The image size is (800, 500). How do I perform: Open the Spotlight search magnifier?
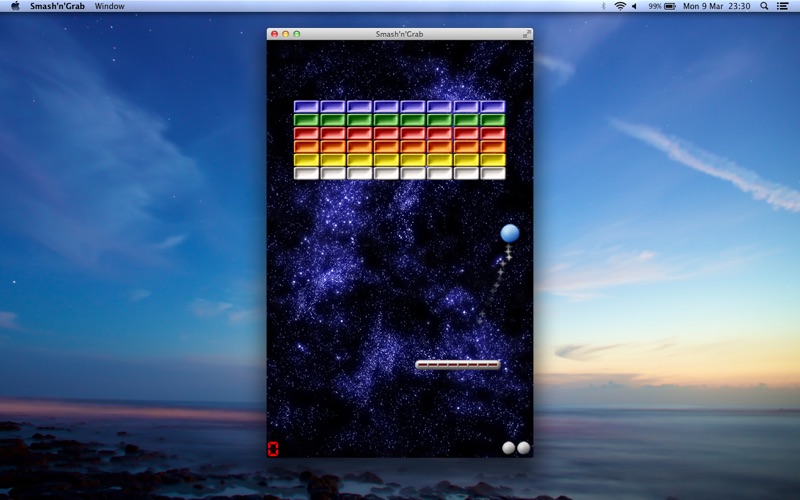764,6
